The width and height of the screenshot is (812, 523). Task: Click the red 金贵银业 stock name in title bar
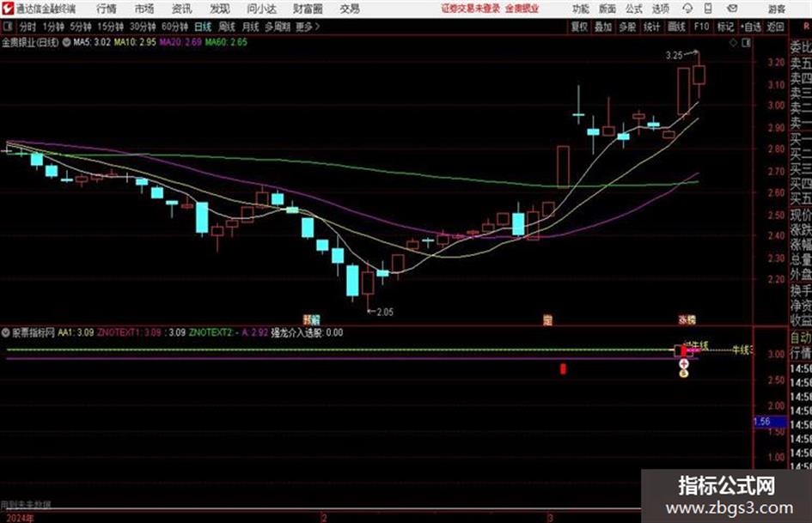[x=522, y=9]
